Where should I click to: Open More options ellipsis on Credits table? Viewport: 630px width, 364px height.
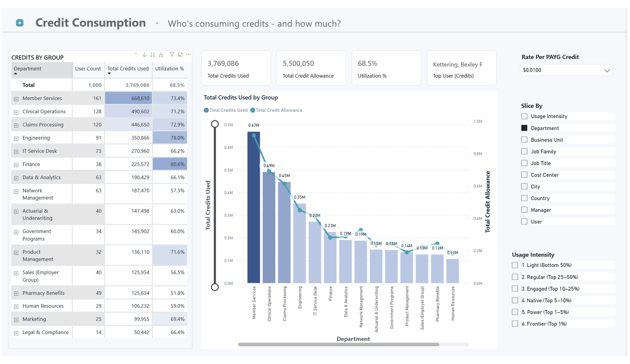click(189, 55)
